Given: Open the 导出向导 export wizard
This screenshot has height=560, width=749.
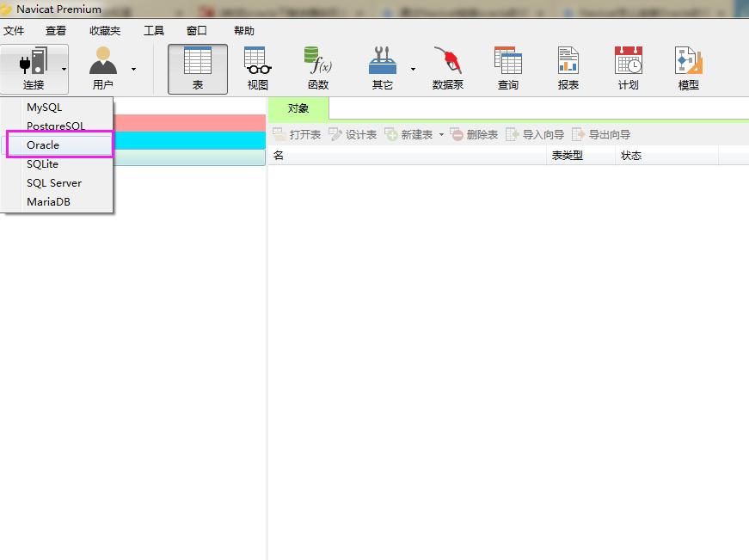Looking at the screenshot, I should (601, 135).
